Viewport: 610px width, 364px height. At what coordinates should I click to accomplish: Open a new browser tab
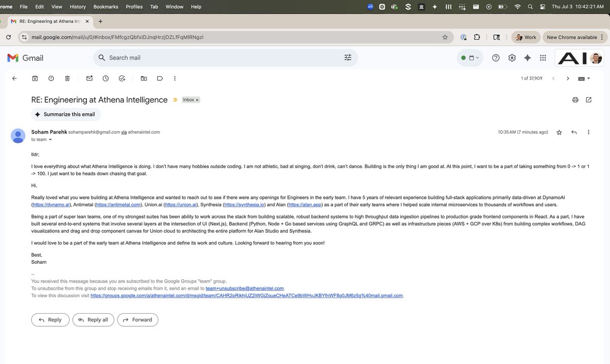(x=100, y=21)
